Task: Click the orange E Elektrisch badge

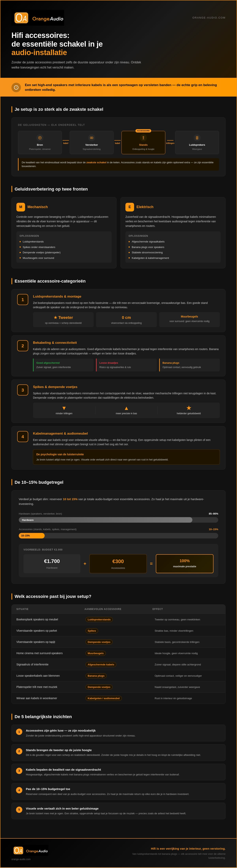Action: (129, 207)
